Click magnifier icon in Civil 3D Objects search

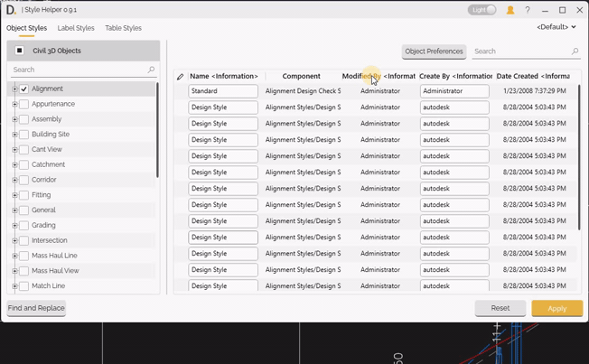(151, 70)
